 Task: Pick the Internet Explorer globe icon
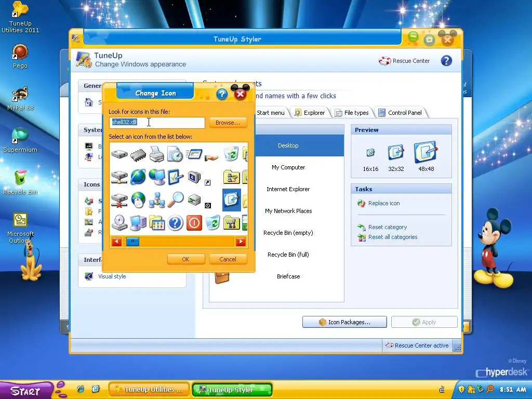pyautogui.click(x=138, y=177)
